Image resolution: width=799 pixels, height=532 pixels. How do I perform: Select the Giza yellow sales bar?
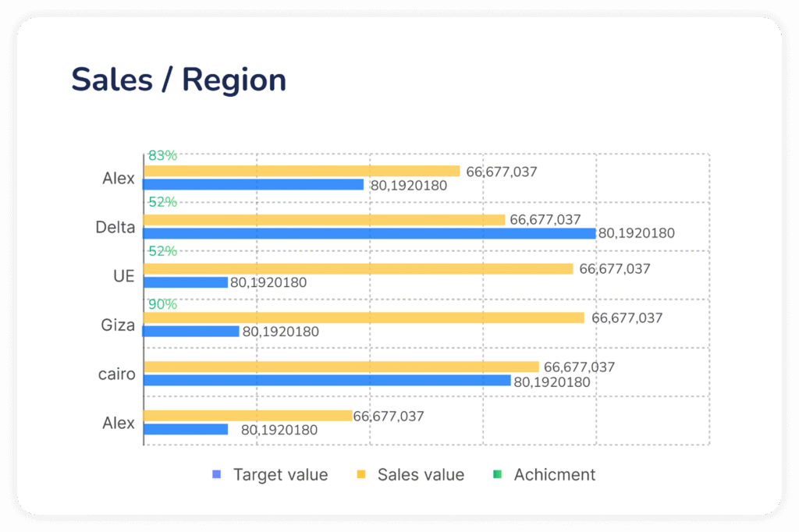tap(364, 317)
